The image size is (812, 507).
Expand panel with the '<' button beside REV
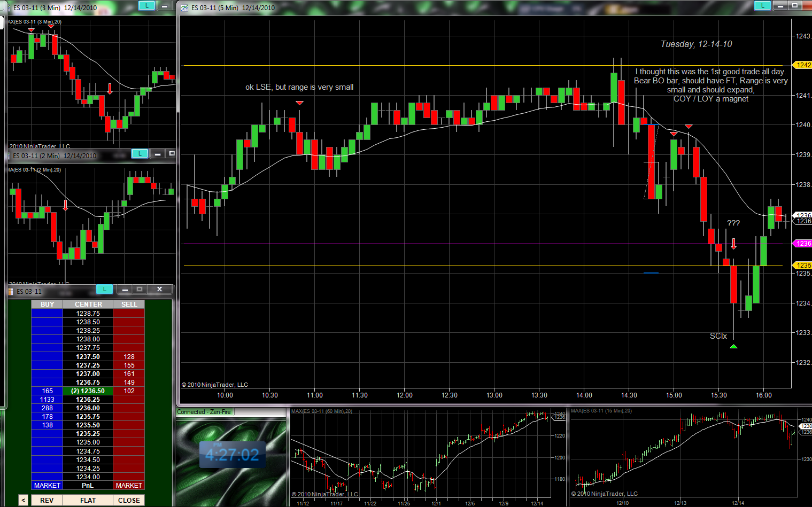pyautogui.click(x=23, y=500)
